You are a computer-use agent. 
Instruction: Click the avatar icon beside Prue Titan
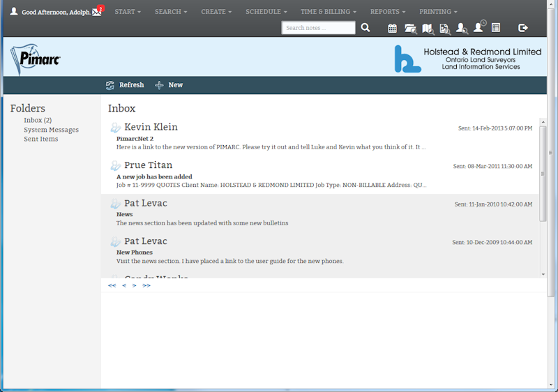[x=115, y=165]
